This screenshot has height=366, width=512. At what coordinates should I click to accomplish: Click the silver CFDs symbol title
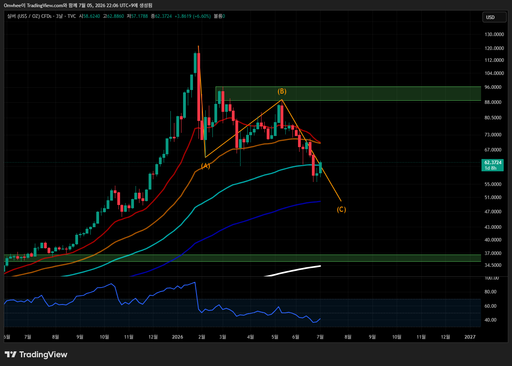pos(42,16)
